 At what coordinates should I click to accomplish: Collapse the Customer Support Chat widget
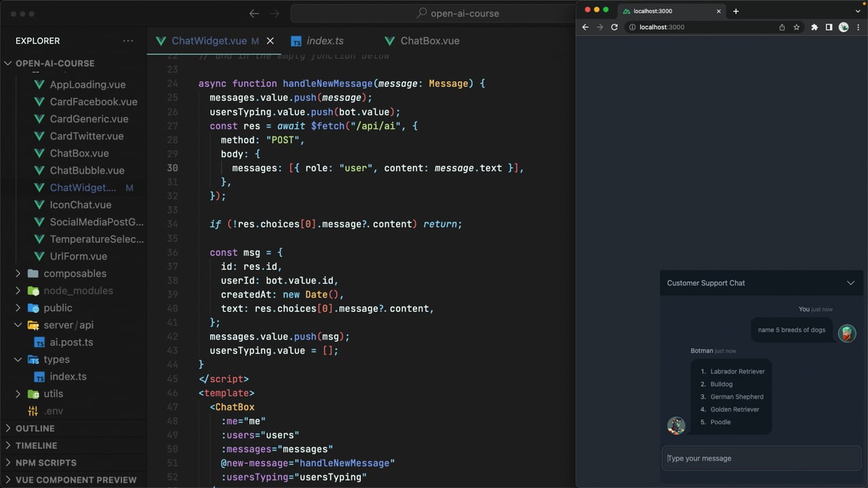click(x=850, y=283)
